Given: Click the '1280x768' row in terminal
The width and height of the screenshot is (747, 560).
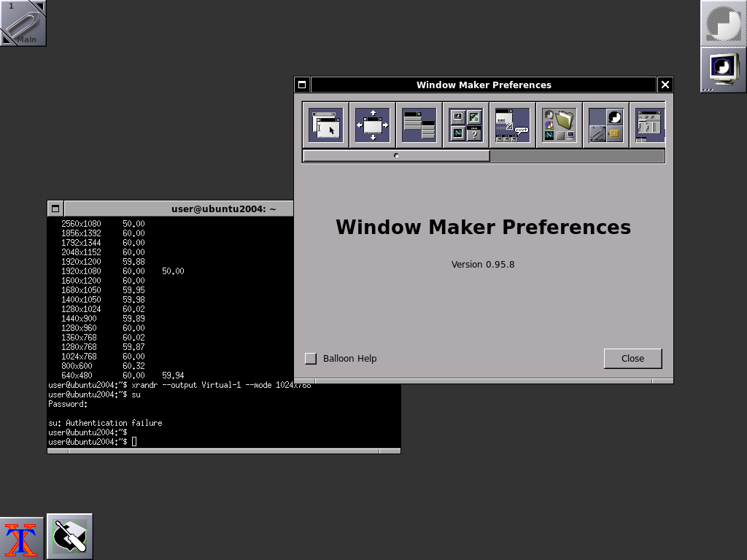Looking at the screenshot, I should pyautogui.click(x=104, y=347).
